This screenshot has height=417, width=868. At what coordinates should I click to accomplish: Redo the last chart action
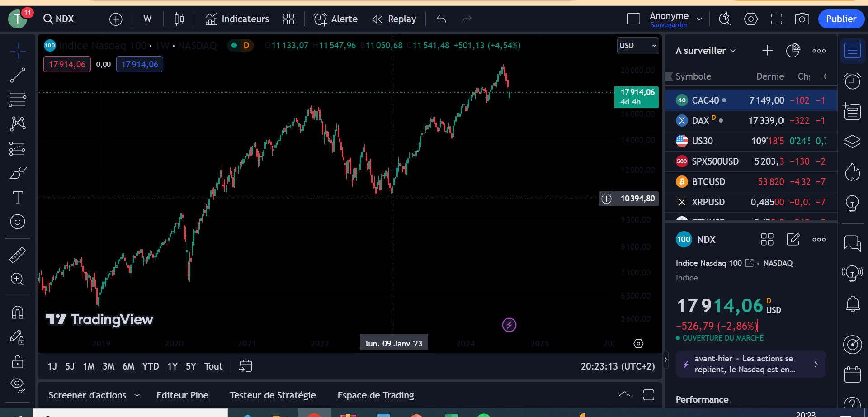467,19
